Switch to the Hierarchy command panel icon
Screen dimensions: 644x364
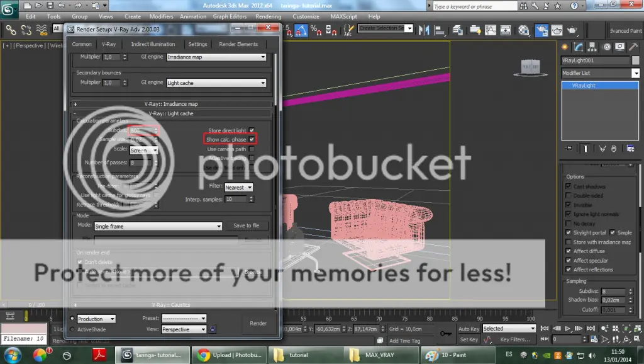[x=592, y=47]
